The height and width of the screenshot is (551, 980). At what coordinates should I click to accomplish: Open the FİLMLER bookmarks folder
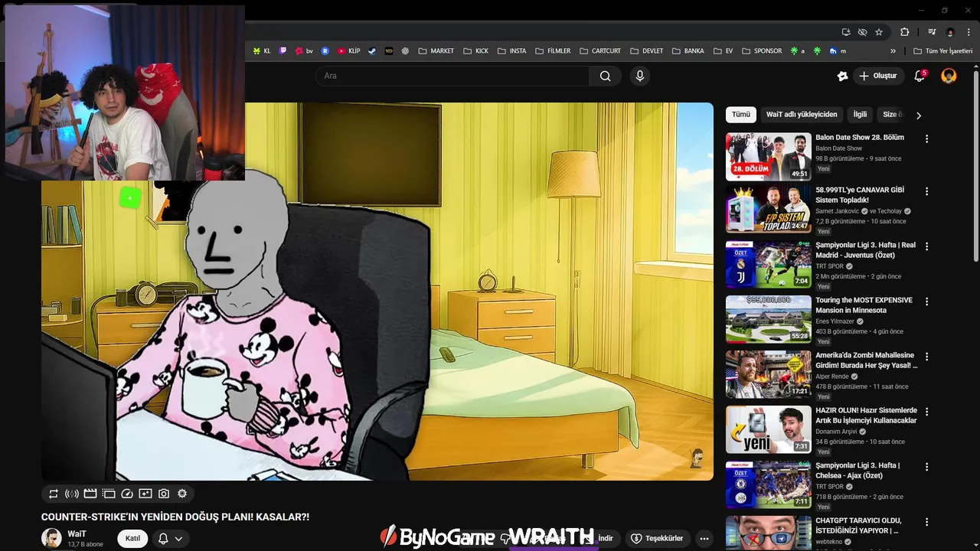coord(553,51)
